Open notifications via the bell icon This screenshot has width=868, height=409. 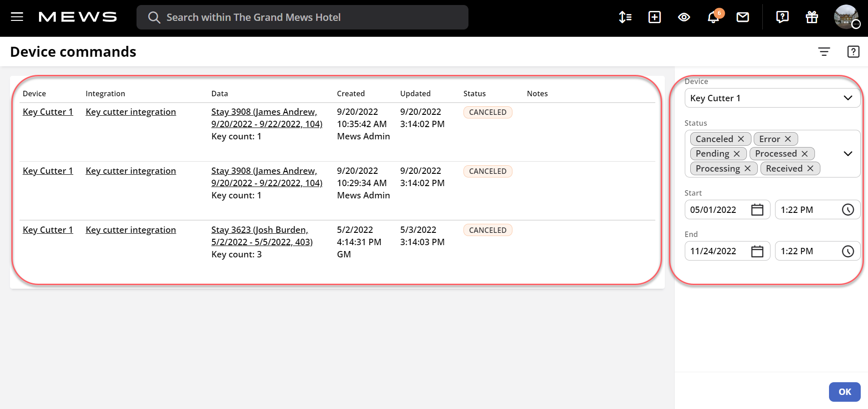(712, 17)
